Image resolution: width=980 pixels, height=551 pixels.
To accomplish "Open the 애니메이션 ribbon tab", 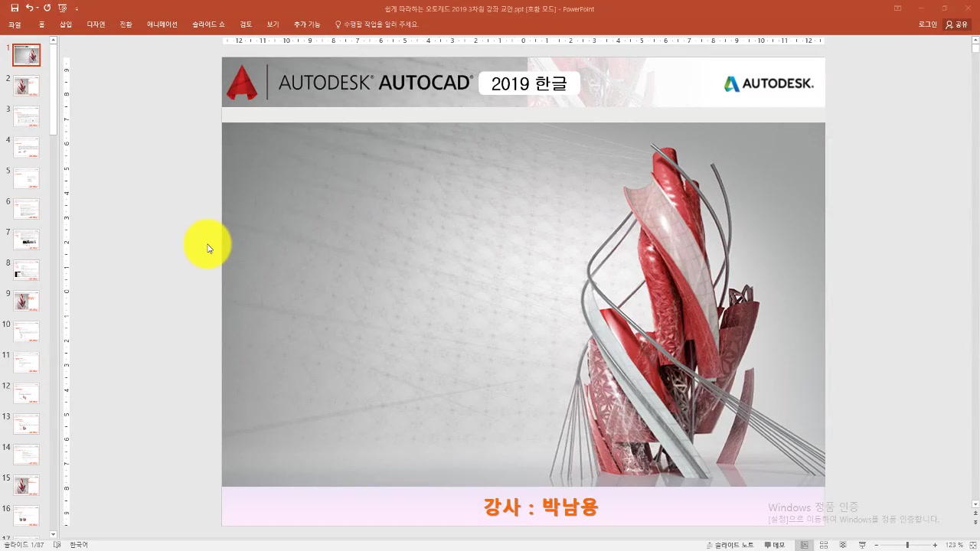I will [x=162, y=24].
